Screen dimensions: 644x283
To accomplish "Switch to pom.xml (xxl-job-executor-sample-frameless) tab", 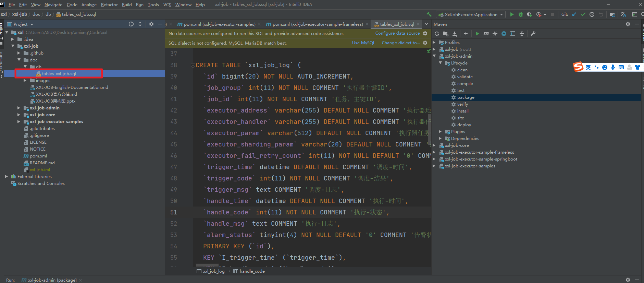I will [x=315, y=24].
